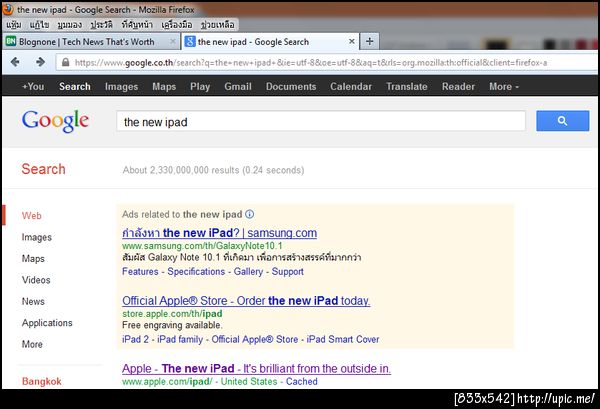Open the แฟ้ม (File) menu
Screen dimensions: 600x409
pyautogui.click(x=14, y=25)
